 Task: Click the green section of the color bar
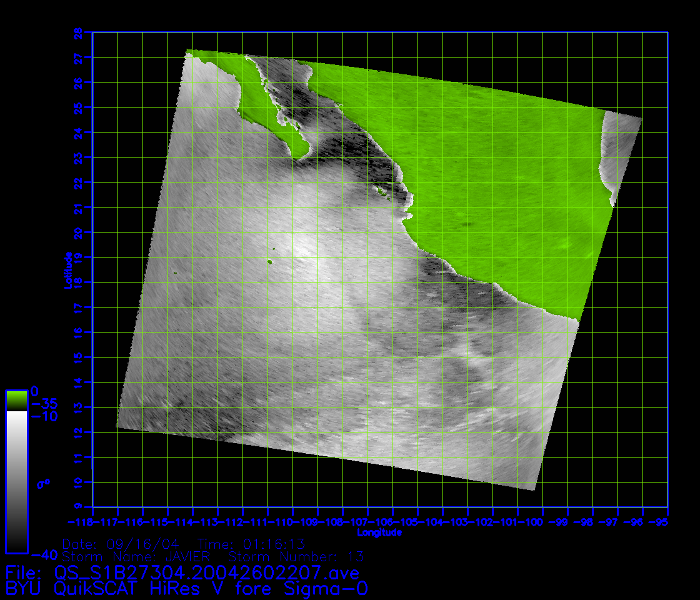coord(16,400)
